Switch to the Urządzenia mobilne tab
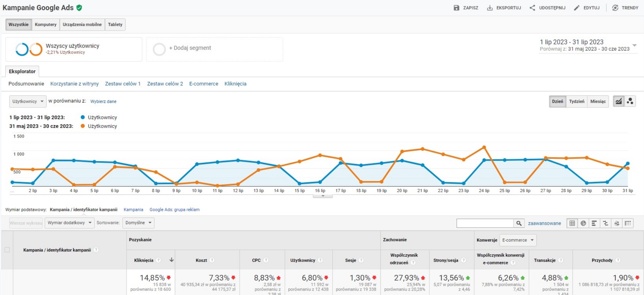The width and height of the screenshot is (644, 295). (x=82, y=25)
